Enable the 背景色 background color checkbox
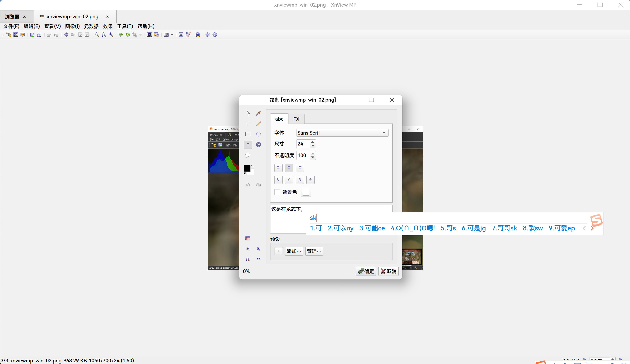The height and width of the screenshot is (364, 630). click(x=277, y=192)
